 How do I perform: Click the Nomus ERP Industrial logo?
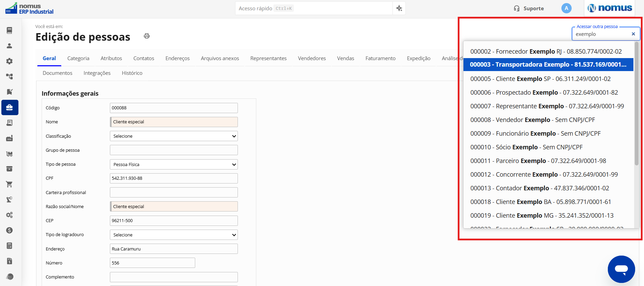[x=30, y=9]
